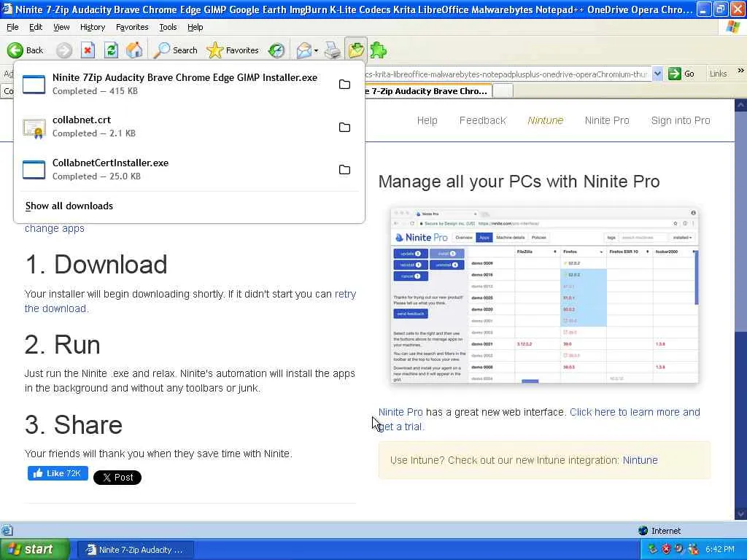This screenshot has height=560, width=747.
Task: Open the History menu
Action: tap(93, 27)
